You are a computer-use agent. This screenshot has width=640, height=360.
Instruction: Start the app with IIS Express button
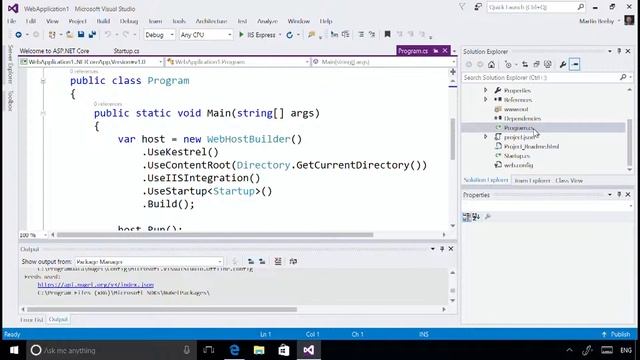tap(258, 35)
